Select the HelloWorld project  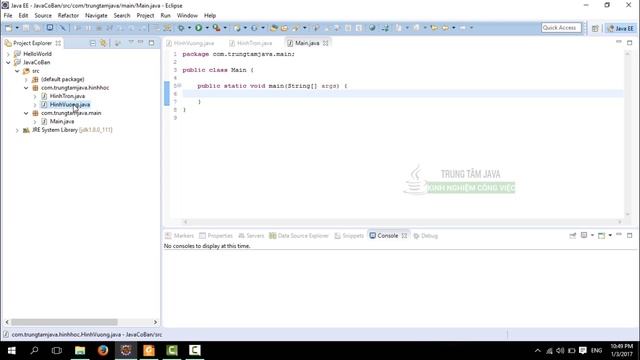pos(37,54)
